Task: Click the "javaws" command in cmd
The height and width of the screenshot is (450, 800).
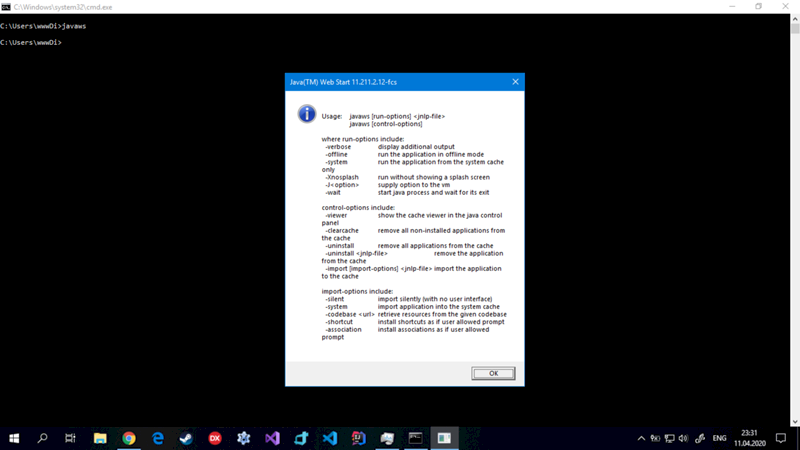Action: point(74,26)
